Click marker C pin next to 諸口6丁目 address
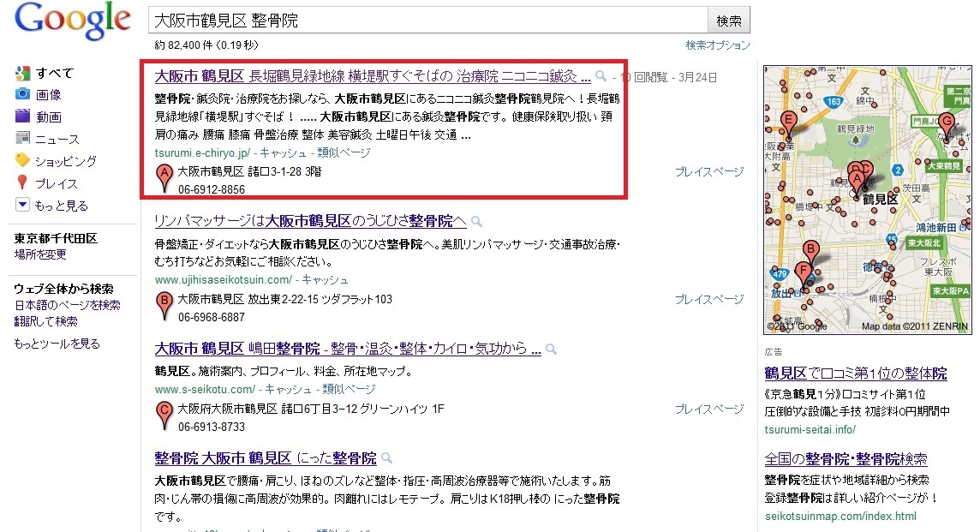The width and height of the screenshot is (980, 532). 164,415
